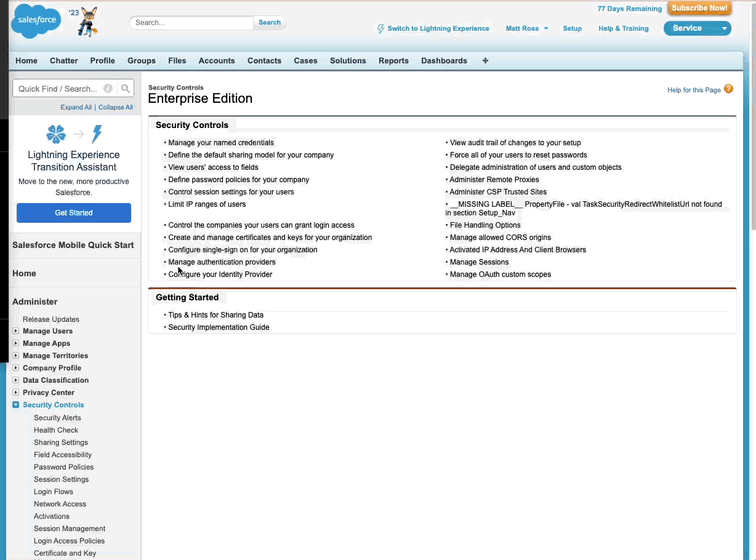Click into the top Search field

(191, 23)
